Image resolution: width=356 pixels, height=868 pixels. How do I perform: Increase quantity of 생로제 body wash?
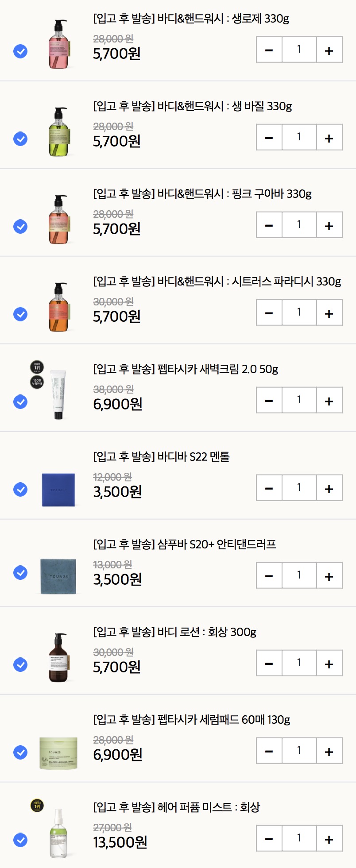[329, 50]
